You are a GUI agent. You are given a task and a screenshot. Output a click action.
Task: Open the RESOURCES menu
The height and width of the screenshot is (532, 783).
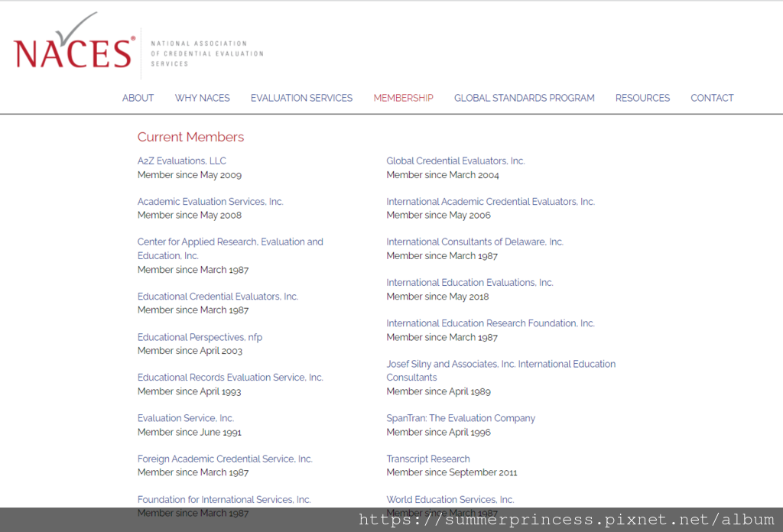point(642,98)
